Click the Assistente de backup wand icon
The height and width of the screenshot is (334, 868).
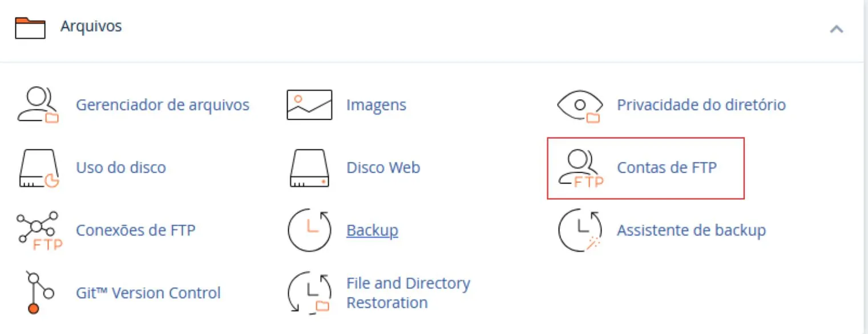tap(579, 230)
